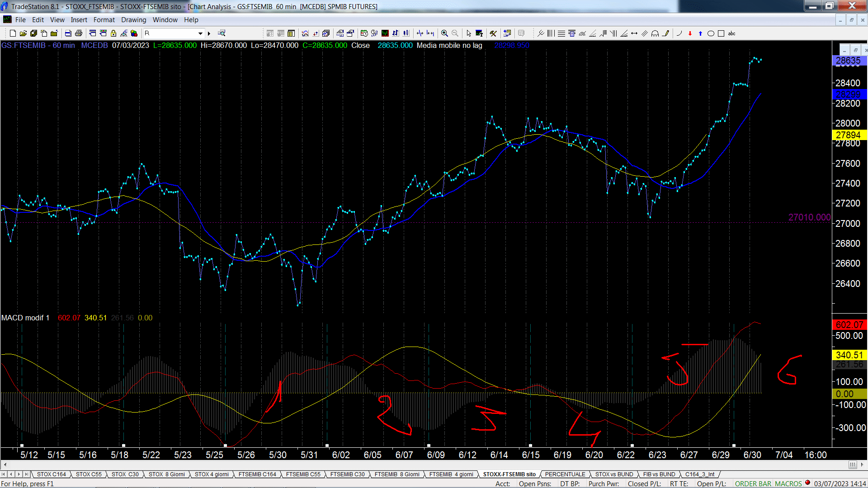Select the red down arrow drawing tool
868x488 pixels.
[690, 33]
